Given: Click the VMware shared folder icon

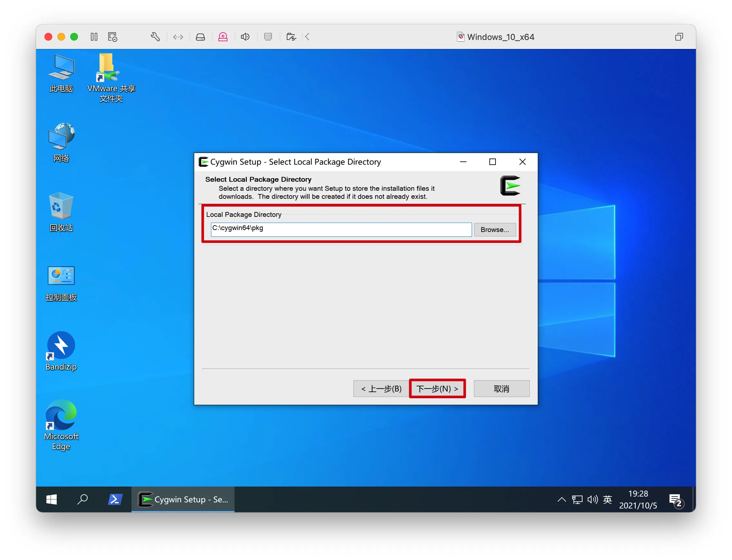Looking at the screenshot, I should click(x=291, y=37).
